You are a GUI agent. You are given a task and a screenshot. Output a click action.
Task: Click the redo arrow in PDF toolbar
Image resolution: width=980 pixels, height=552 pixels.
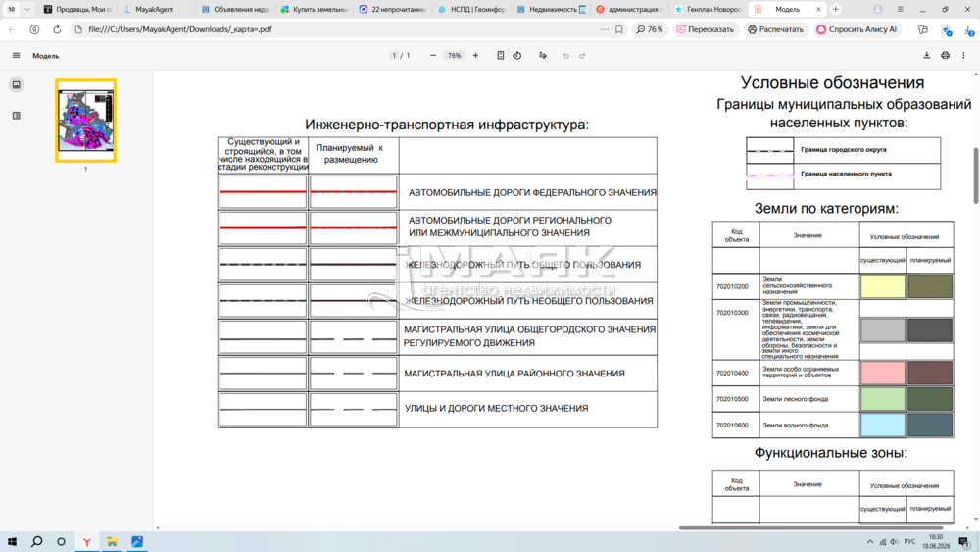pyautogui.click(x=582, y=56)
